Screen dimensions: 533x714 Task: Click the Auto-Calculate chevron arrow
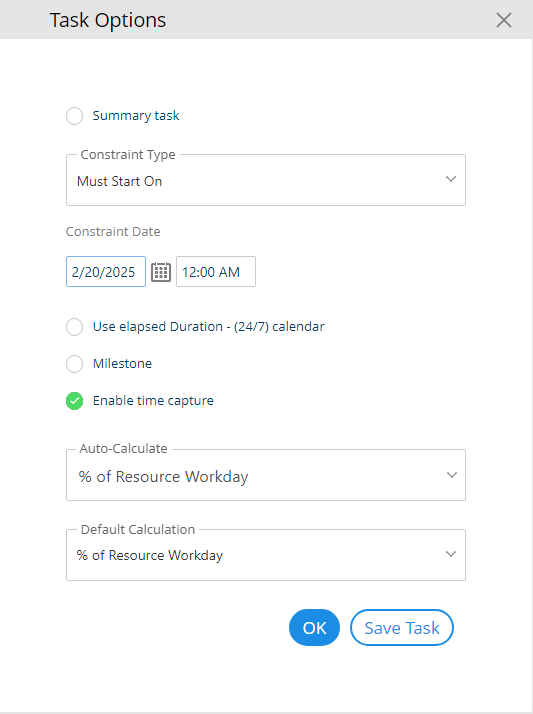pyautogui.click(x=452, y=475)
